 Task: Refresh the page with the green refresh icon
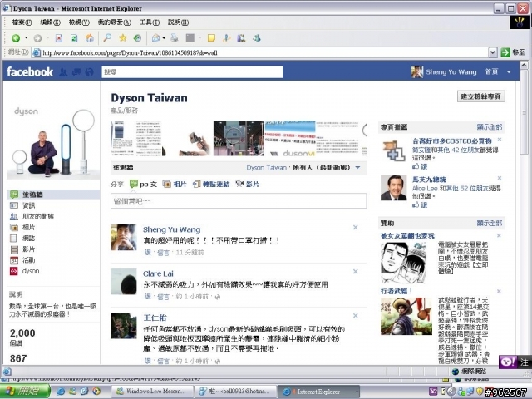tap(74, 38)
